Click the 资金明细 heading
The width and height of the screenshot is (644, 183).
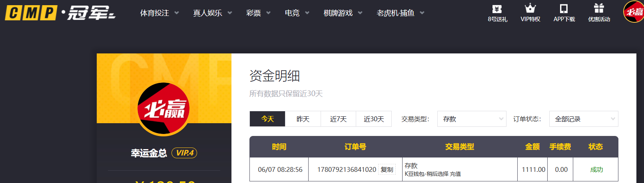(x=275, y=76)
